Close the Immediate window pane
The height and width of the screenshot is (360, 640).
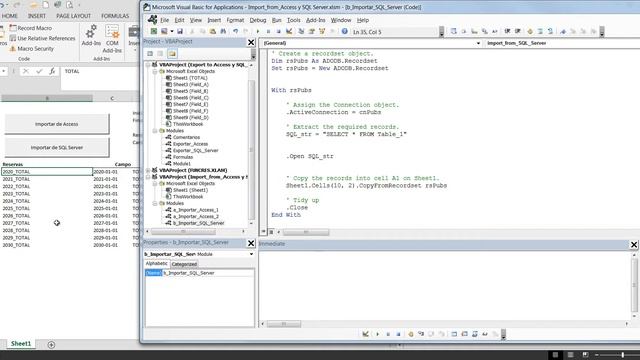click(633, 244)
